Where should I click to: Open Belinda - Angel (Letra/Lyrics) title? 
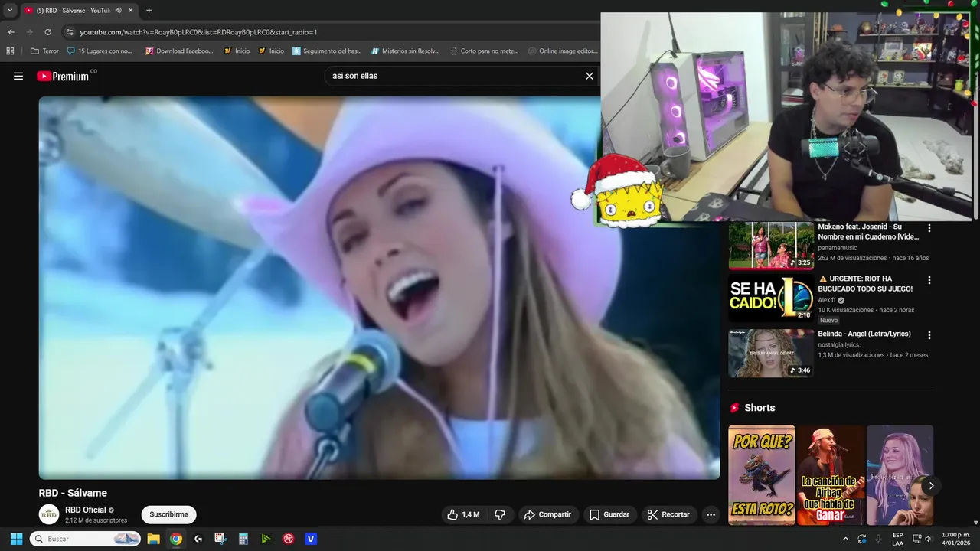864,334
